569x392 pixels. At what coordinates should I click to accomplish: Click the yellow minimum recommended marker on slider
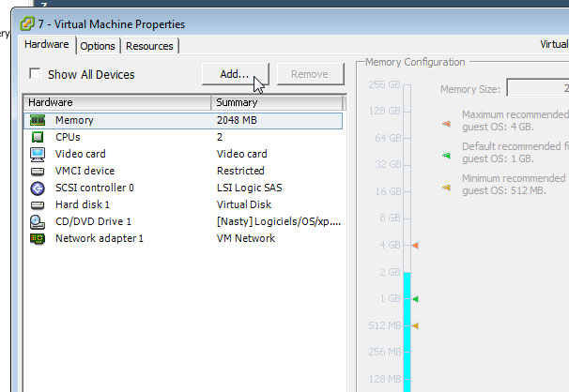coord(416,325)
